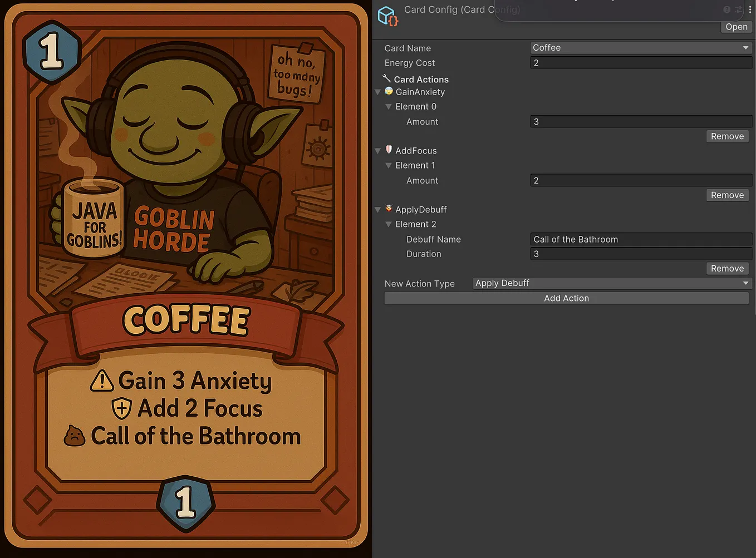This screenshot has width=756, height=558.
Task: Remove the ApplyDebuff action
Action: point(727,268)
